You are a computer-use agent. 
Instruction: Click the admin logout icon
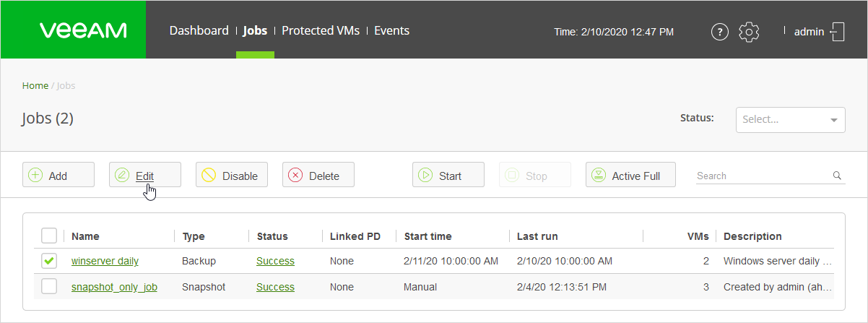click(838, 32)
